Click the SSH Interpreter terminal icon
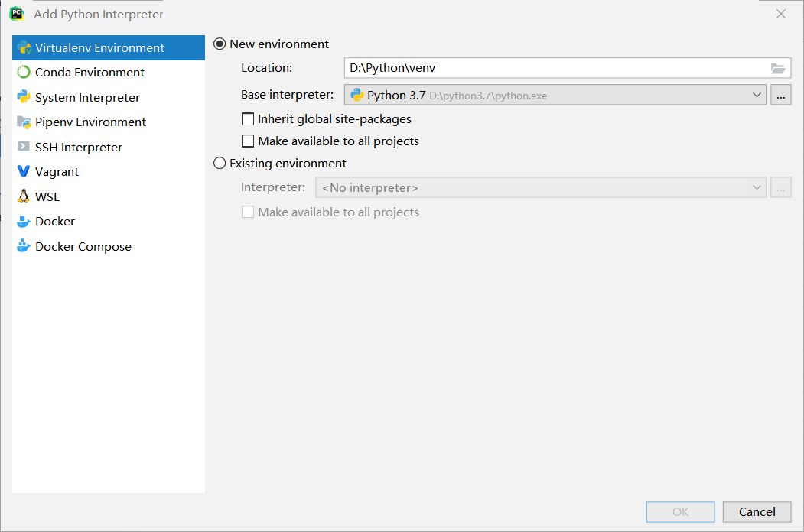Image resolution: width=804 pixels, height=532 pixels. (x=24, y=147)
